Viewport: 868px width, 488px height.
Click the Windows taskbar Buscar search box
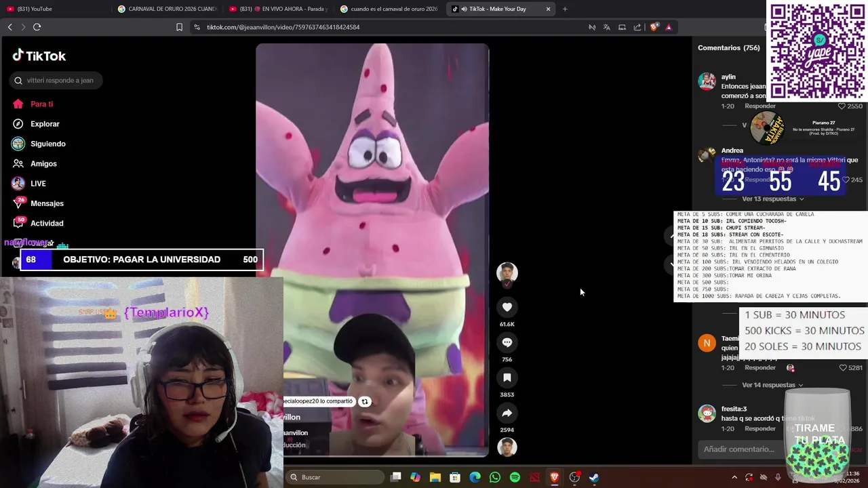click(334, 477)
